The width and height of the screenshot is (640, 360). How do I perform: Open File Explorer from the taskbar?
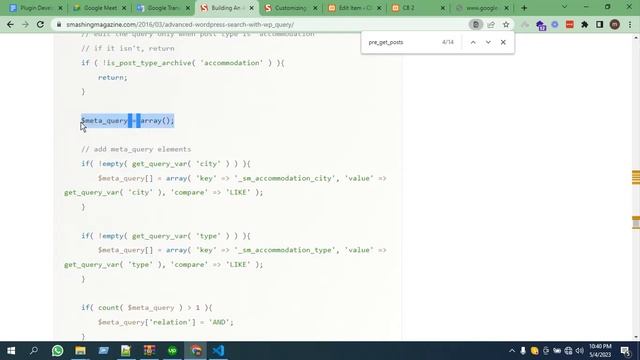point(80,351)
